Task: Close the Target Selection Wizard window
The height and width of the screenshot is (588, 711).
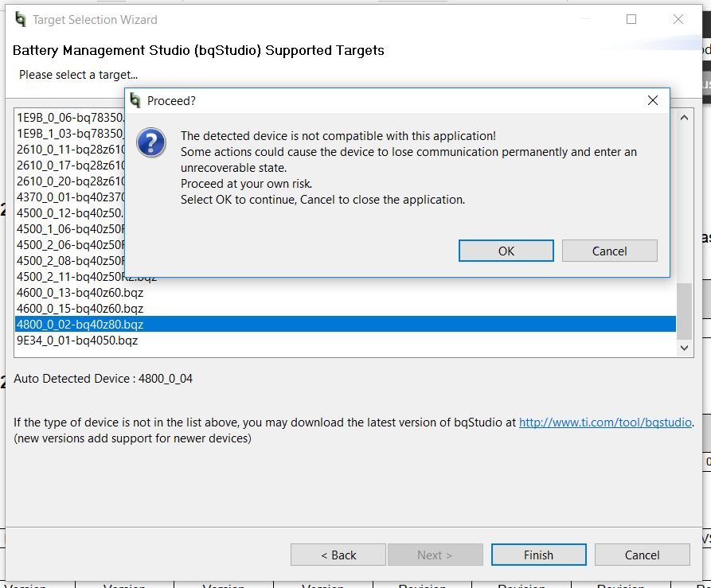Action: tap(678, 19)
